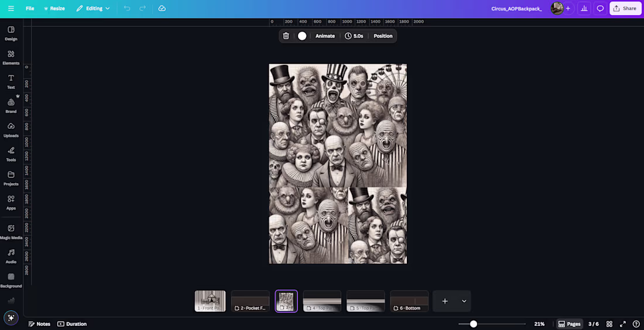644x330 pixels.
Task: Open the analytics chart icon
Action: tap(584, 8)
